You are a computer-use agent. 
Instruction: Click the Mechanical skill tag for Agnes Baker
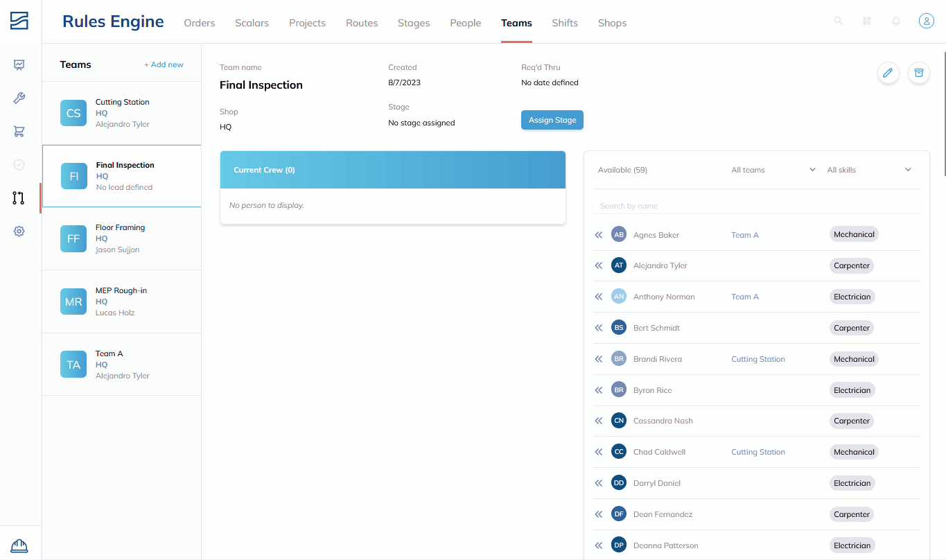(x=854, y=234)
